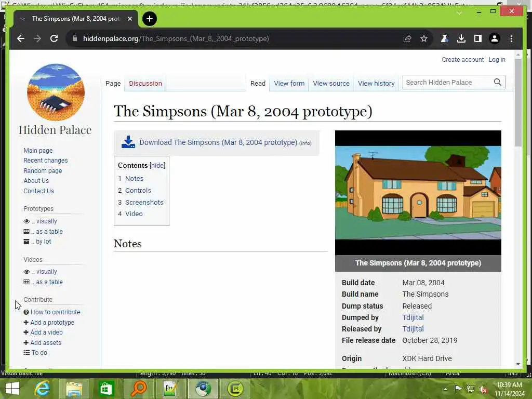Click the page vertical scrollbar thumb
532x399 pixels.
tap(518, 102)
